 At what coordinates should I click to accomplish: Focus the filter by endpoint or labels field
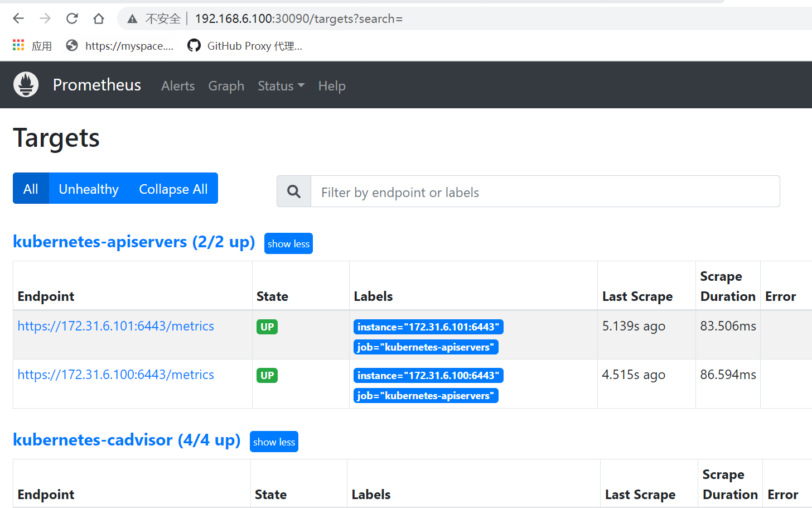click(x=545, y=191)
